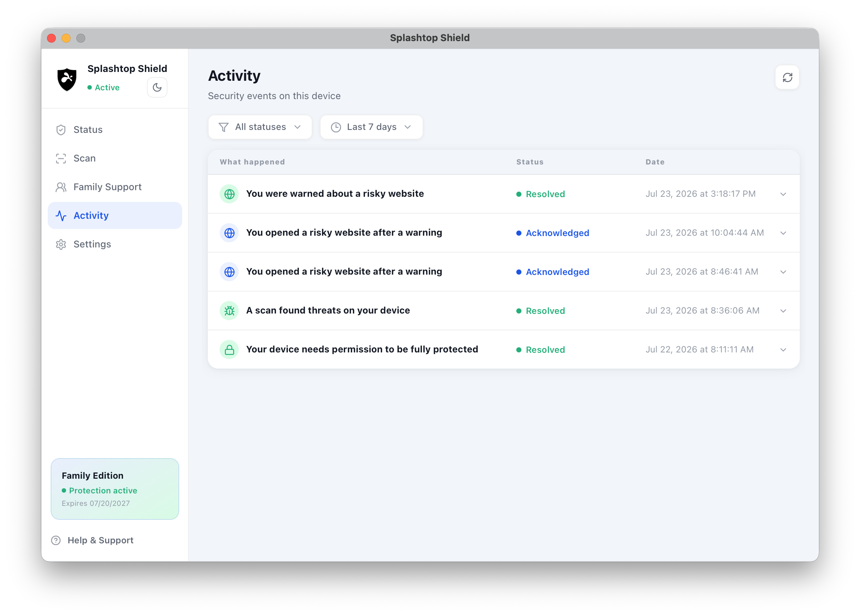Click Acknowledged status on the 8:46:41 AM row
Screen dimensions: 860x616
(x=553, y=272)
